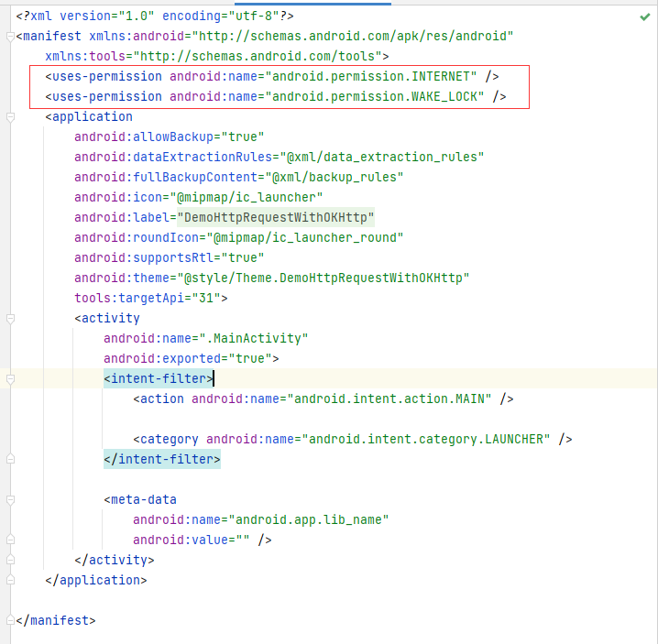Click the android.permission.INTERNET value
This screenshot has width=658, height=644.
tap(371, 76)
